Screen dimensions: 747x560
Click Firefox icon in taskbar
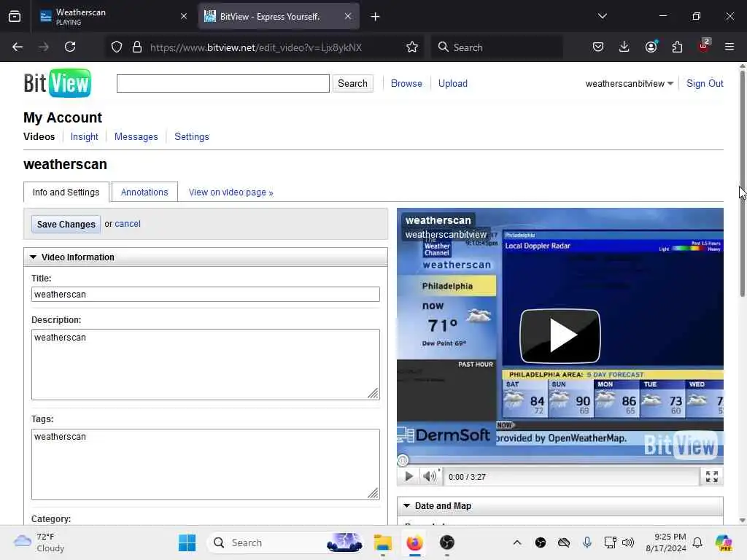click(x=414, y=542)
